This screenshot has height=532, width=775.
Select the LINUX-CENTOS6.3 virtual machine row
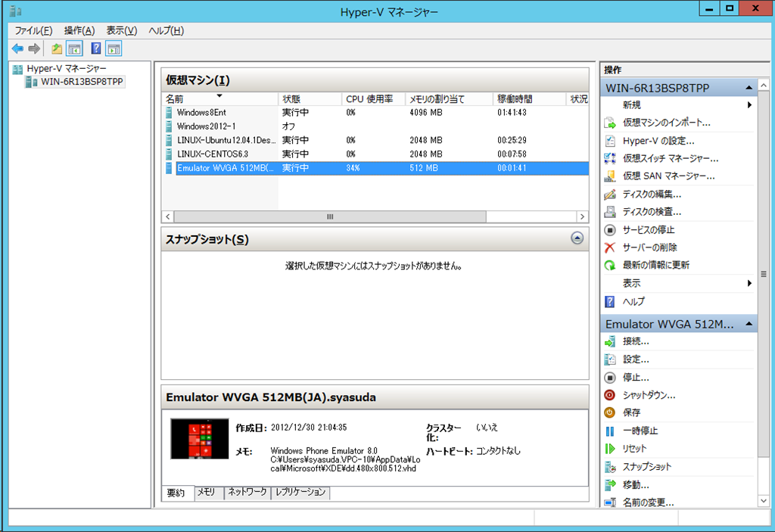375,154
